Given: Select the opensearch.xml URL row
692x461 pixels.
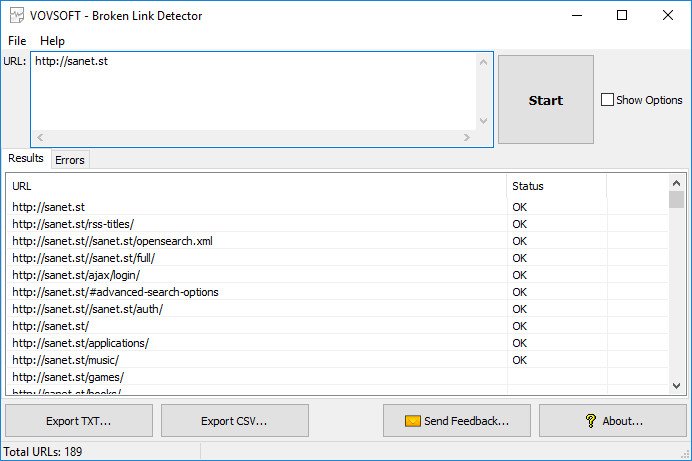Looking at the screenshot, I should pos(338,241).
